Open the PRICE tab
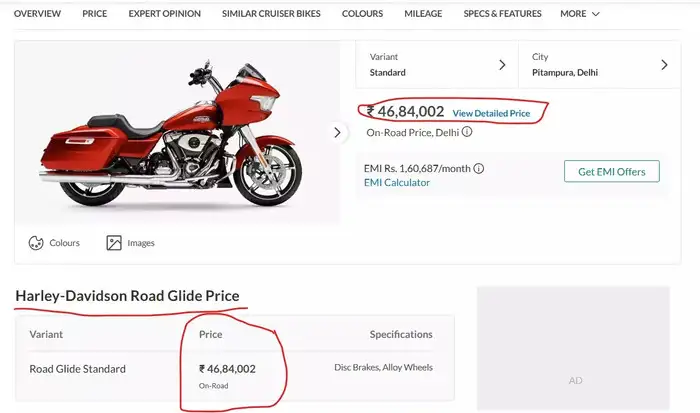700x413 pixels. click(95, 14)
